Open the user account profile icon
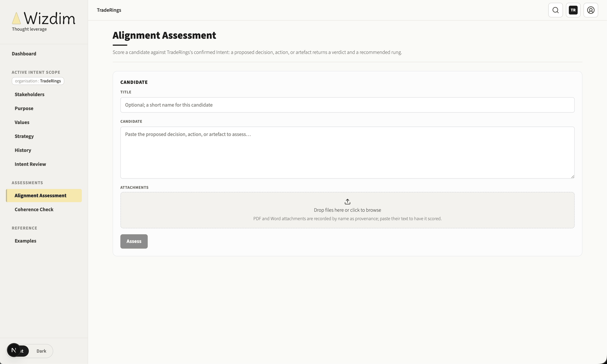This screenshot has width=607, height=364. click(x=591, y=10)
